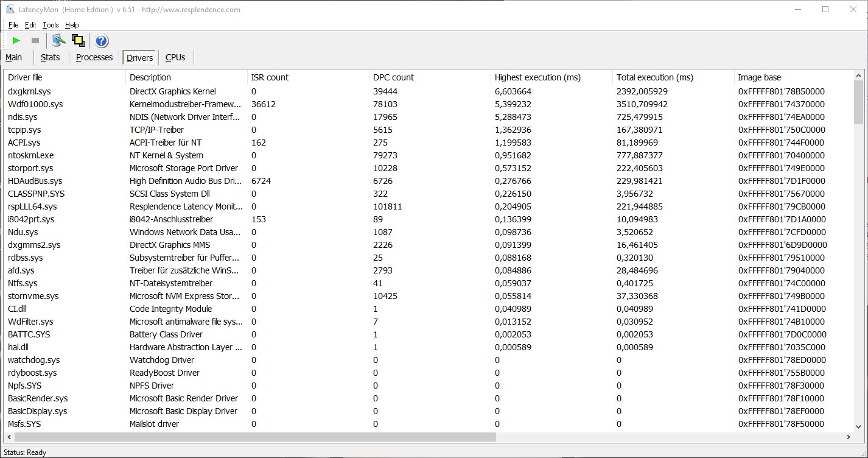Viewport: 868px width, 458px height.
Task: Click the LatencyMon title bar app icon
Action: point(10,9)
